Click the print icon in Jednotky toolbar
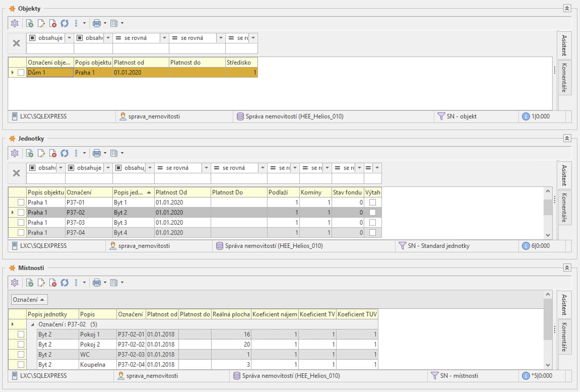This screenshot has height=392, width=580. (96, 153)
